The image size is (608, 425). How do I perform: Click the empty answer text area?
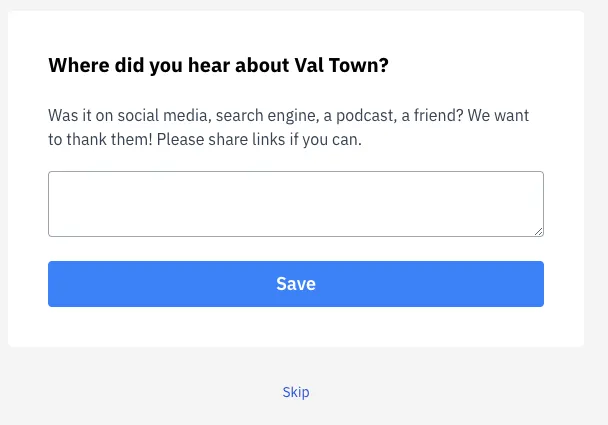[x=295, y=204]
